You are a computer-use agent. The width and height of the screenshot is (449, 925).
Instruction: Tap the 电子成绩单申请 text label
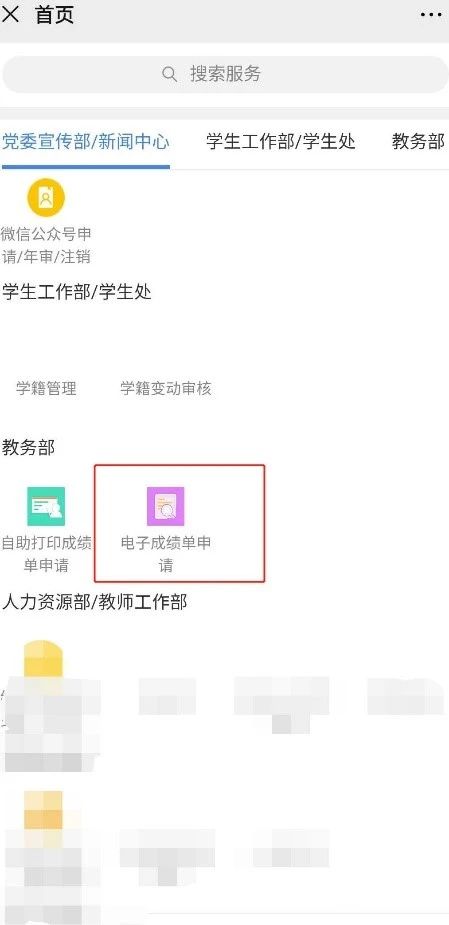(166, 554)
